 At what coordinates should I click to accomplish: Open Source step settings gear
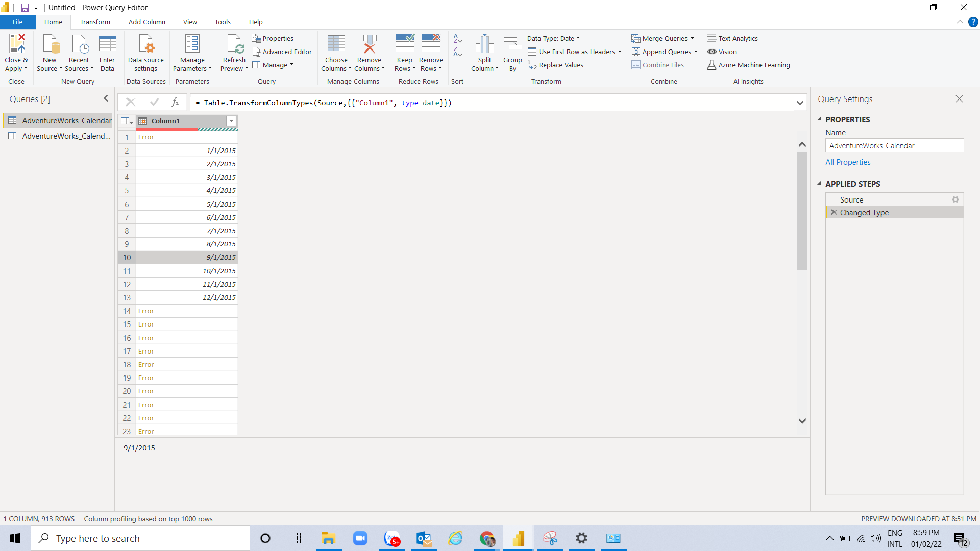click(955, 199)
